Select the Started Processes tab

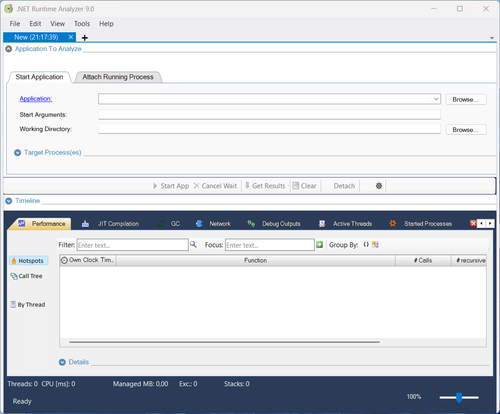(421, 224)
